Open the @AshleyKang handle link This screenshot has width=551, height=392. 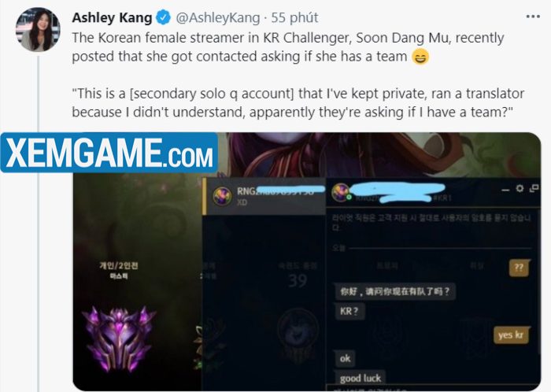pyautogui.click(x=217, y=17)
